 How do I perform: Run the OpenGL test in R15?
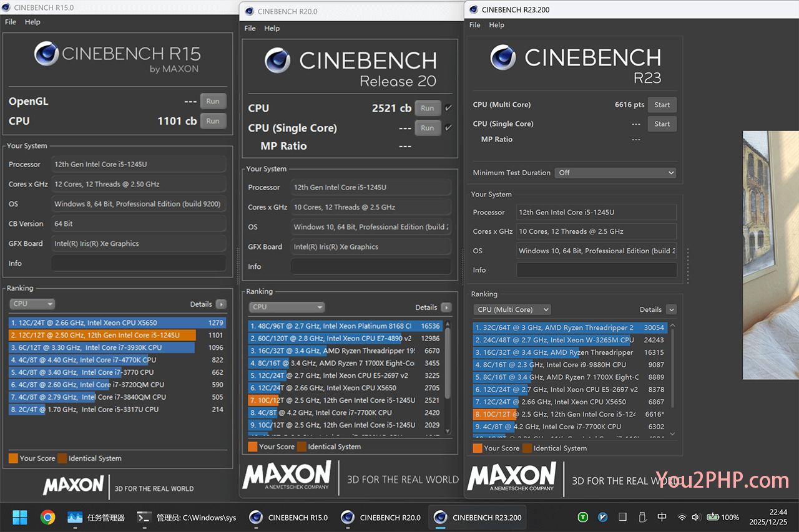(213, 101)
